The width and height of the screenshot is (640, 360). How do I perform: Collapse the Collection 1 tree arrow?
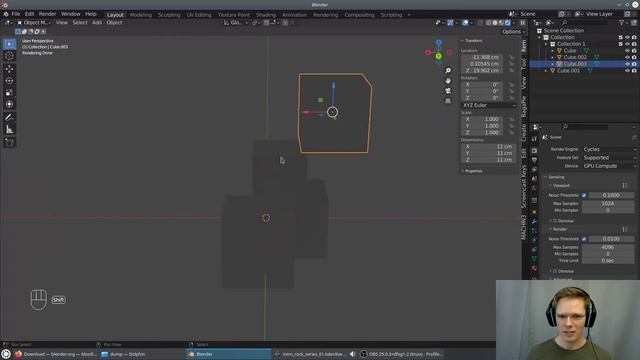(x=546, y=44)
